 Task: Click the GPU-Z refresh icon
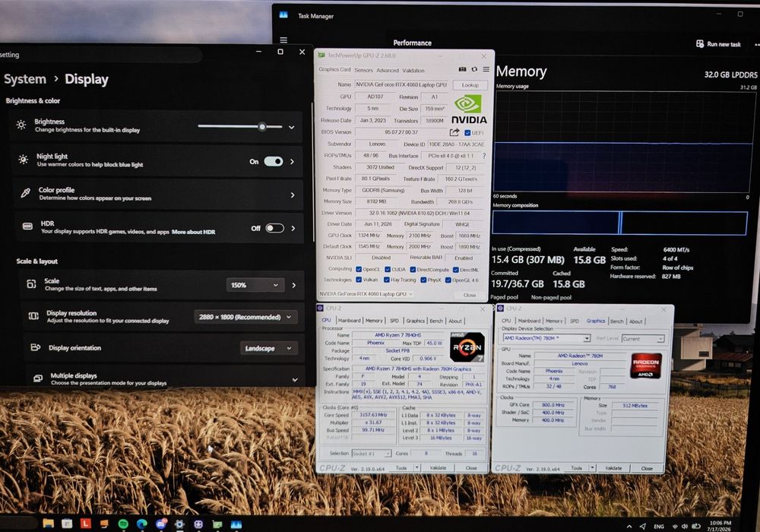[474, 69]
